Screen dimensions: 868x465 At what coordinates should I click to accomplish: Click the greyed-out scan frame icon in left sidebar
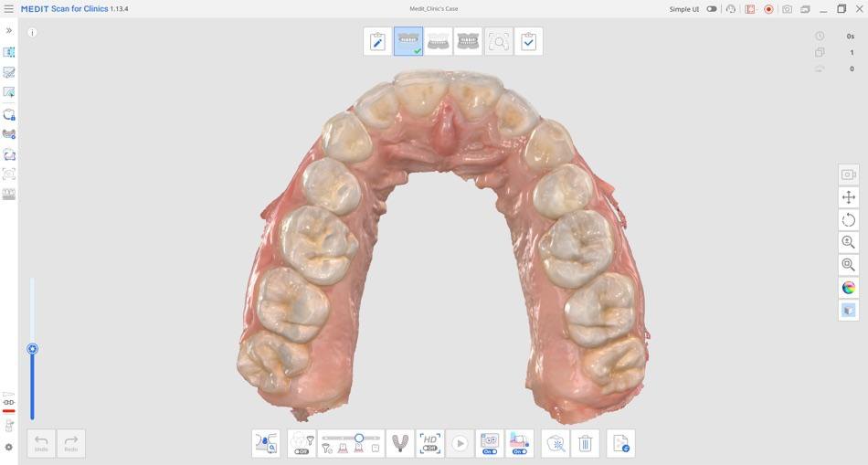(9, 174)
